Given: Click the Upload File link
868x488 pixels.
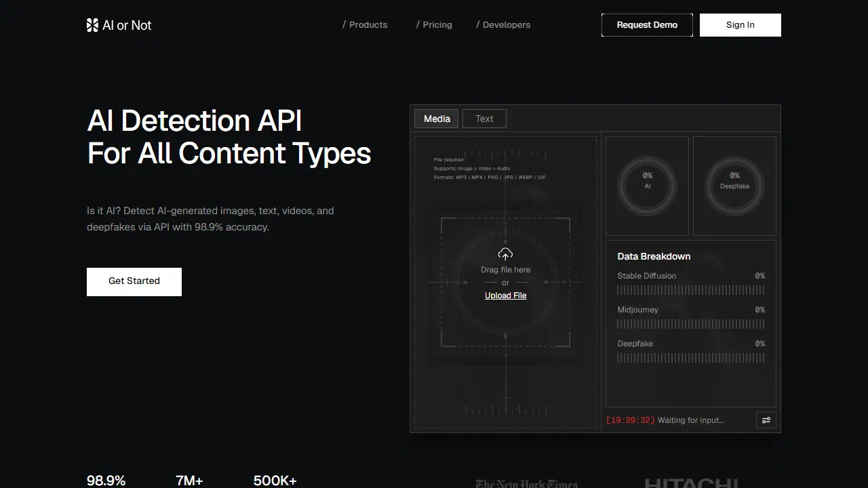Looking at the screenshot, I should [506, 296].
